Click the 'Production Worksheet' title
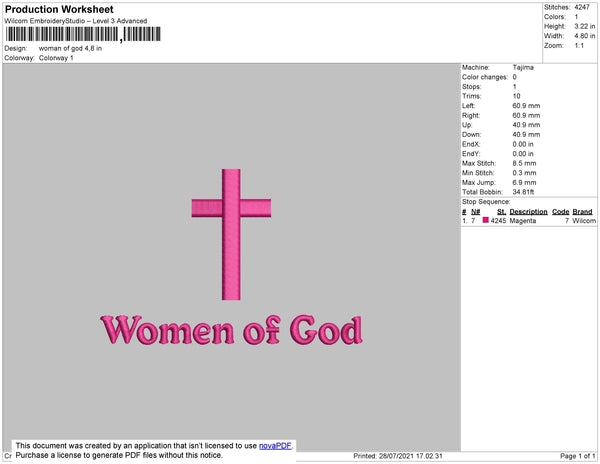 (x=59, y=9)
